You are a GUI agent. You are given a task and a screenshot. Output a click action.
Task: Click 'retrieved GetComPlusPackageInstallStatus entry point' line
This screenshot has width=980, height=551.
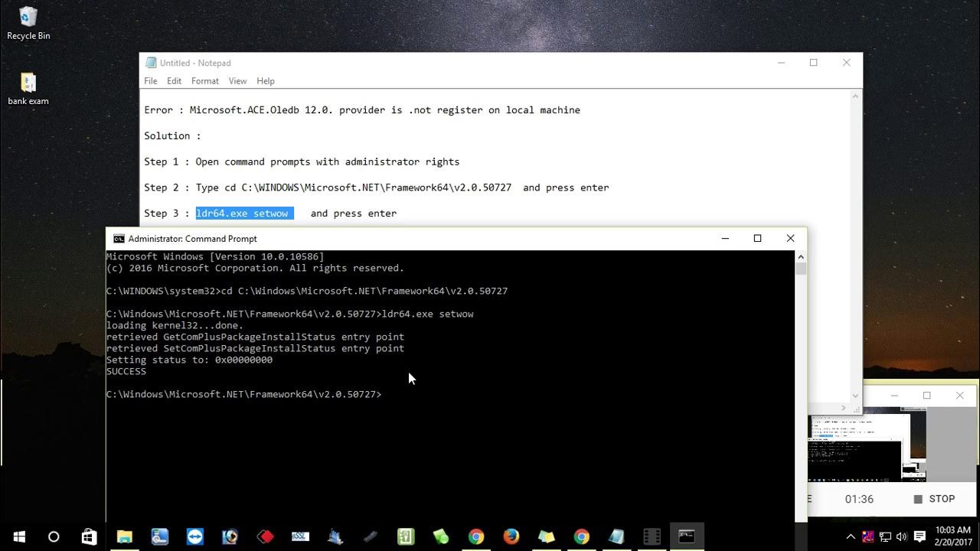coord(255,337)
